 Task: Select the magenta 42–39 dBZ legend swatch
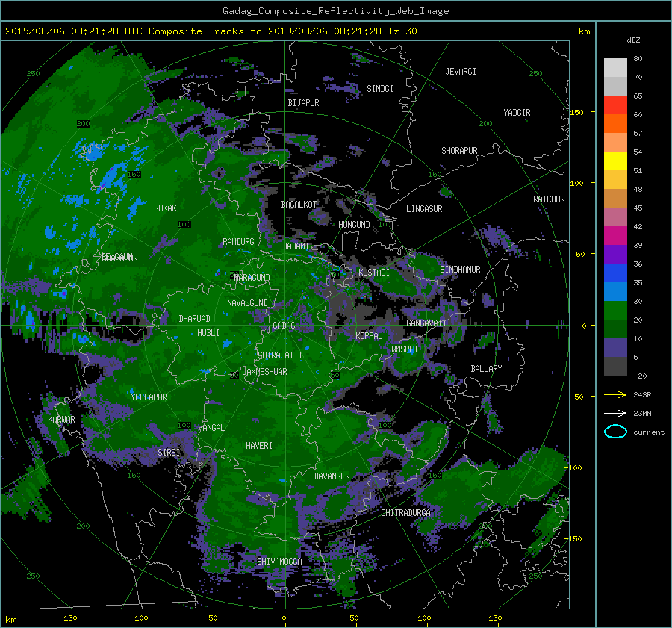click(x=615, y=235)
